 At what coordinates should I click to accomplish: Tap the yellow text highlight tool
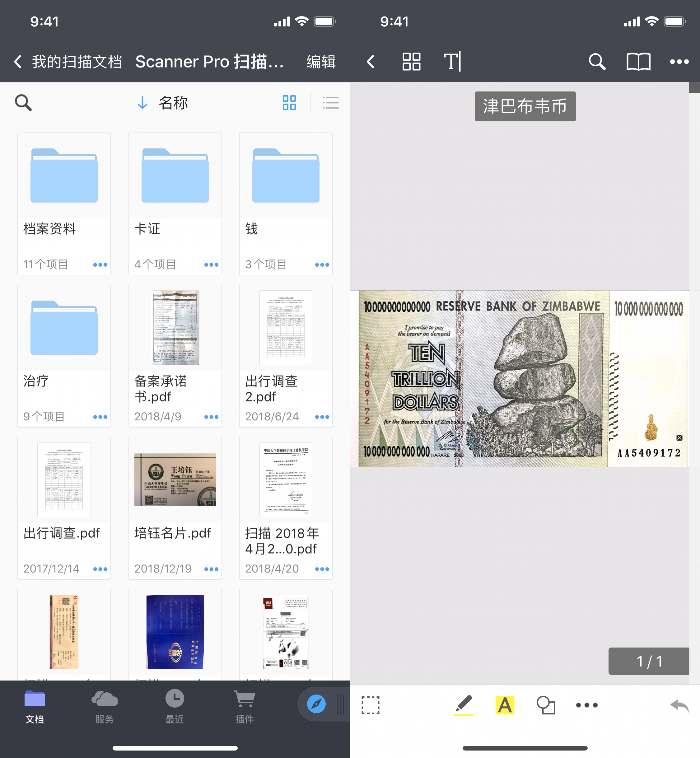[x=505, y=705]
